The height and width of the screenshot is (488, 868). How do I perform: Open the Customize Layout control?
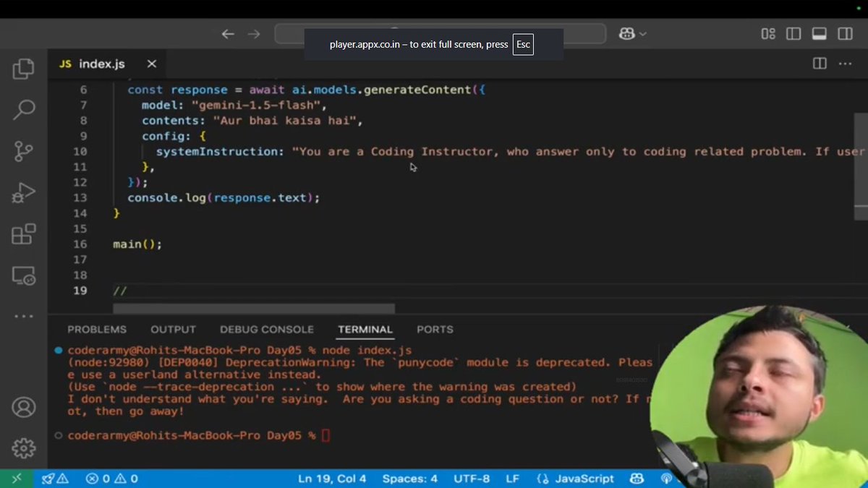768,34
